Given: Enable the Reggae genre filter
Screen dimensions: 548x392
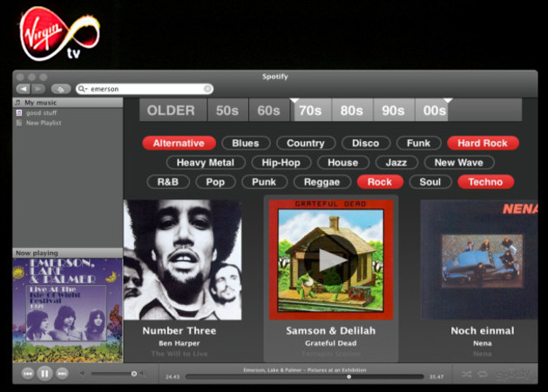Looking at the screenshot, I should pyautogui.click(x=321, y=182).
